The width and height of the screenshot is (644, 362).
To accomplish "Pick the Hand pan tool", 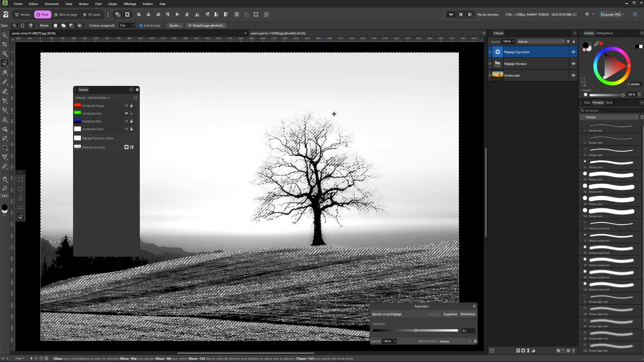I will click(x=5, y=179).
